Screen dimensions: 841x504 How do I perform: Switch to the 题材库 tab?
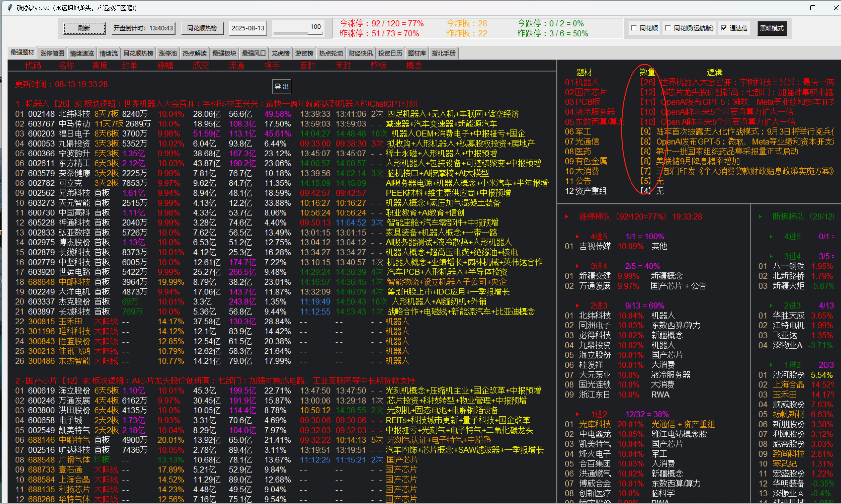click(417, 53)
